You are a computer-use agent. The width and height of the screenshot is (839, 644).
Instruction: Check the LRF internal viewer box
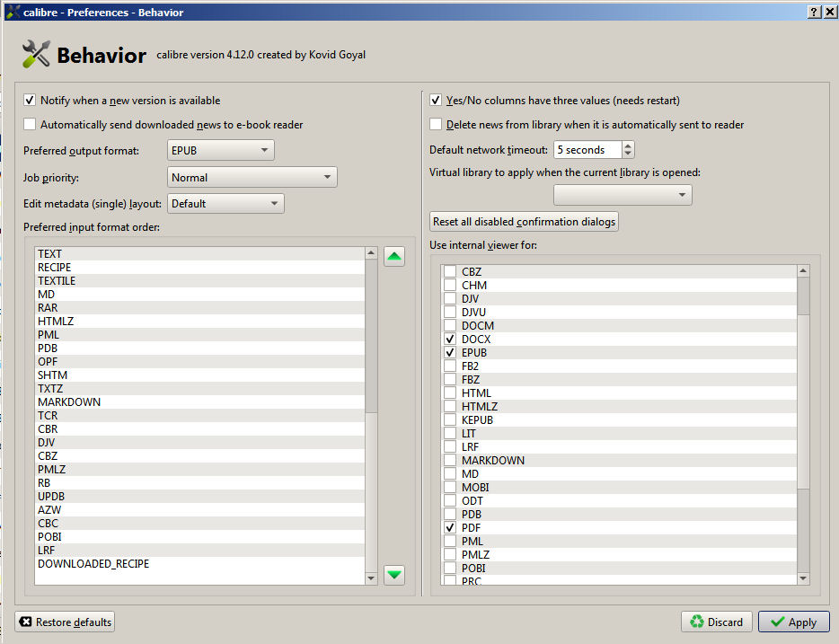[x=450, y=446]
